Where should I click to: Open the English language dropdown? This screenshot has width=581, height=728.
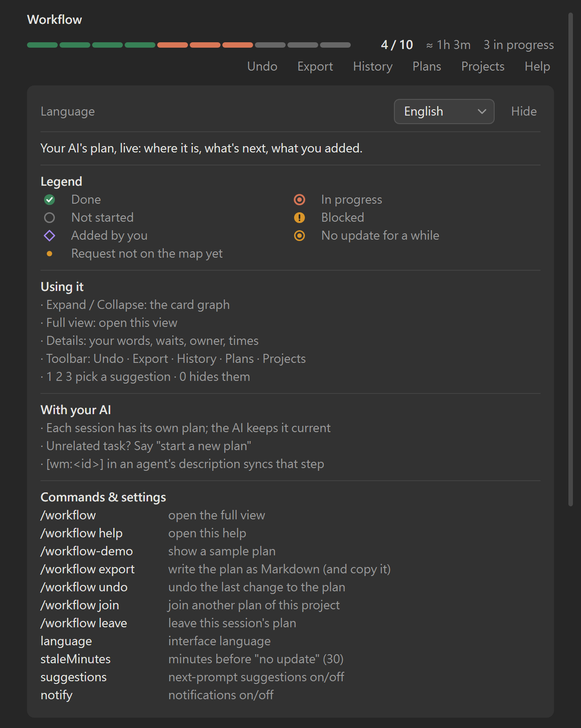(x=444, y=112)
